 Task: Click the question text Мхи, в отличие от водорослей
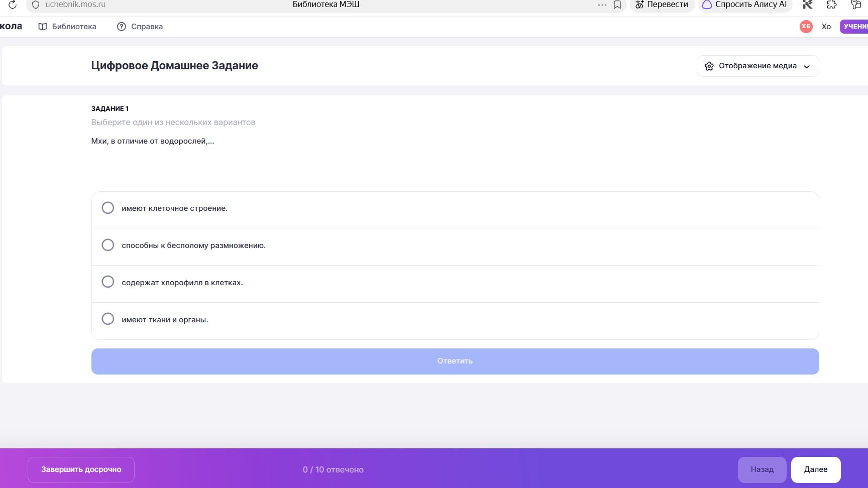[153, 141]
